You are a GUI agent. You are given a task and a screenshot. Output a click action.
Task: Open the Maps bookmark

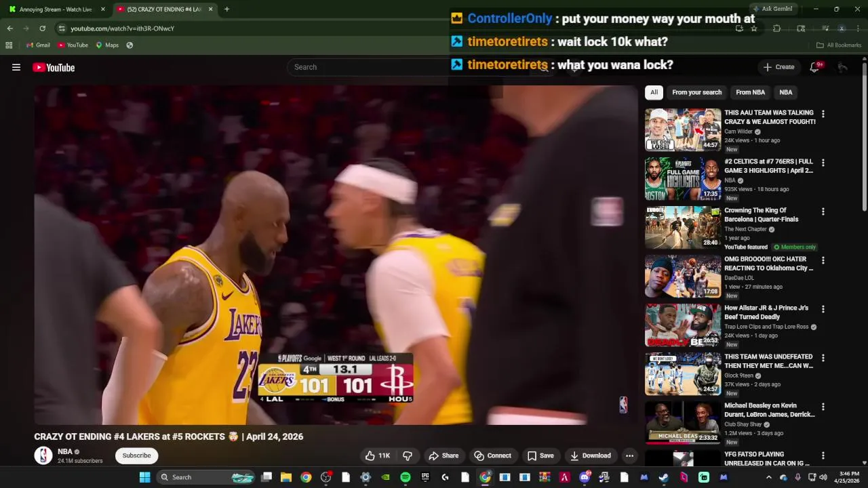pos(107,45)
